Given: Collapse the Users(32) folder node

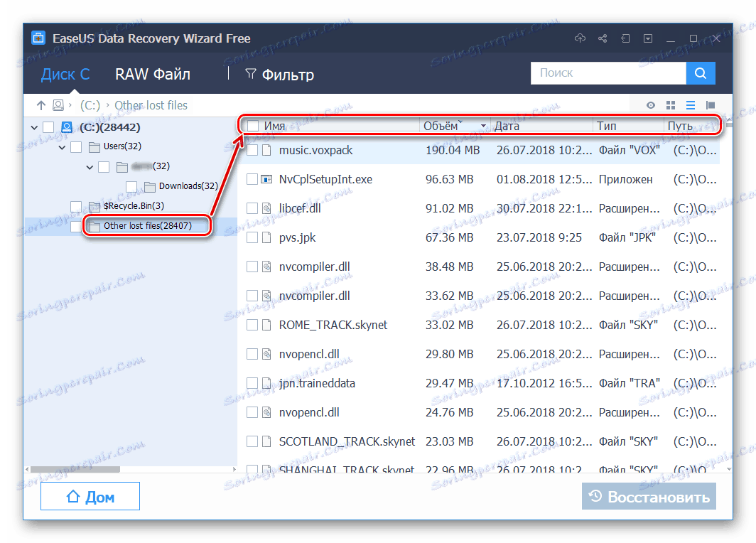Looking at the screenshot, I should 62,146.
